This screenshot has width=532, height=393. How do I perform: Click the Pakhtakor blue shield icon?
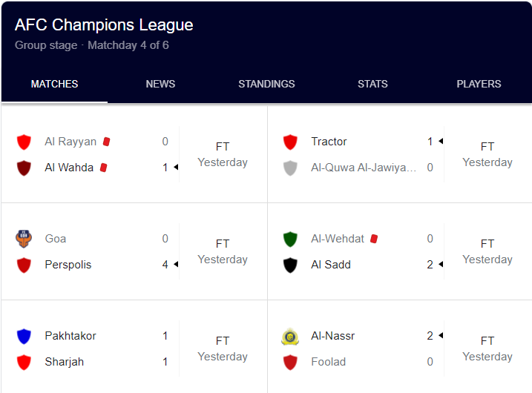[x=24, y=336]
